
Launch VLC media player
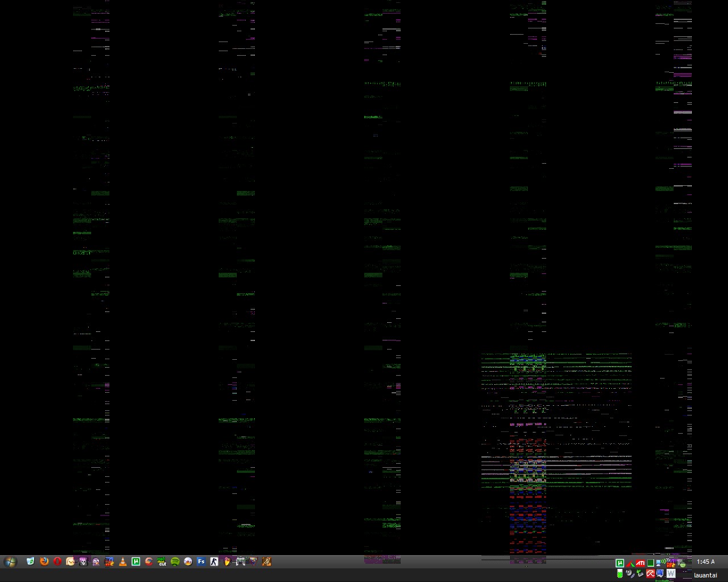coord(122,562)
